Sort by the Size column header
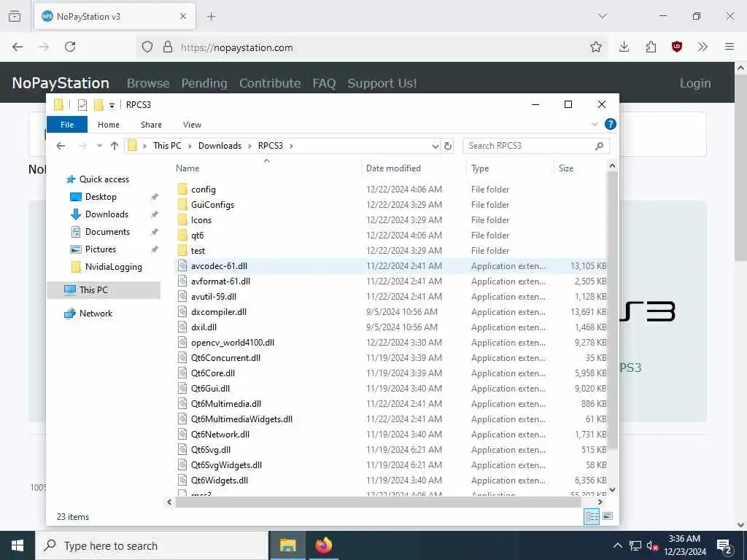 (580, 168)
